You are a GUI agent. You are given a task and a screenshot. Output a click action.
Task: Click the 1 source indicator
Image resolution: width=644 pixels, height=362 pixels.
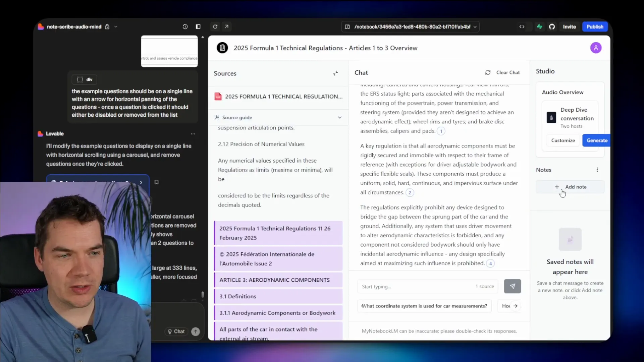point(484,287)
